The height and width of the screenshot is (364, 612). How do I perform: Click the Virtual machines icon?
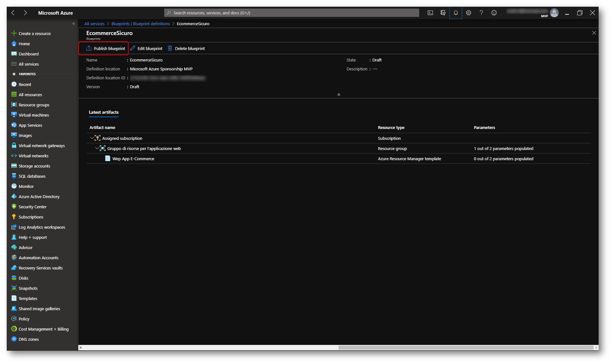tap(14, 115)
